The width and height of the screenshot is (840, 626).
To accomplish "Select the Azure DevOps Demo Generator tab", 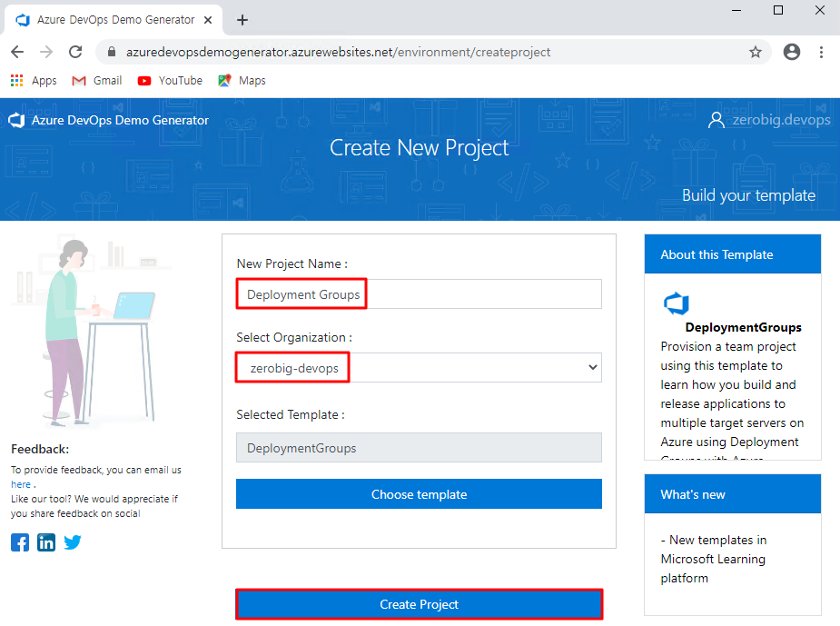I will tap(114, 20).
